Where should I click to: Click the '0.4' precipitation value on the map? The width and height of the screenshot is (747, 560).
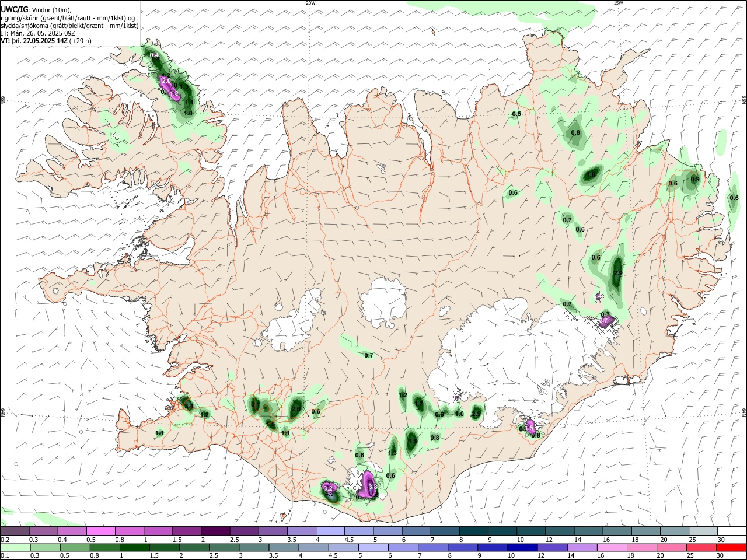pos(154,55)
